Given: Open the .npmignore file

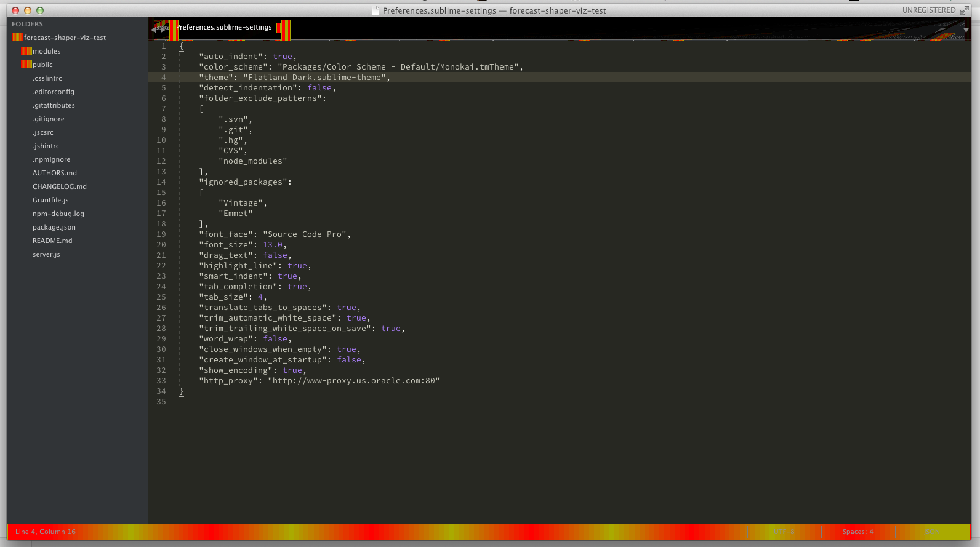Looking at the screenshot, I should tap(52, 159).
